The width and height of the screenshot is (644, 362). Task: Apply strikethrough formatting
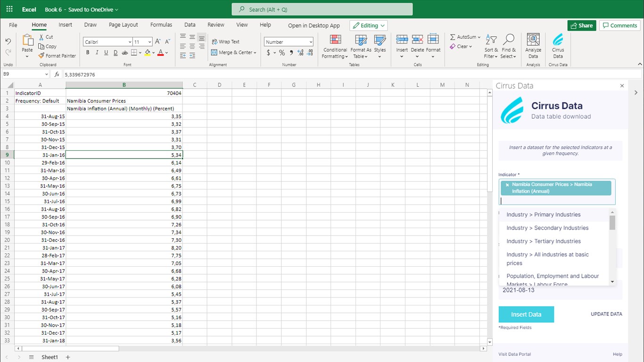click(x=125, y=52)
